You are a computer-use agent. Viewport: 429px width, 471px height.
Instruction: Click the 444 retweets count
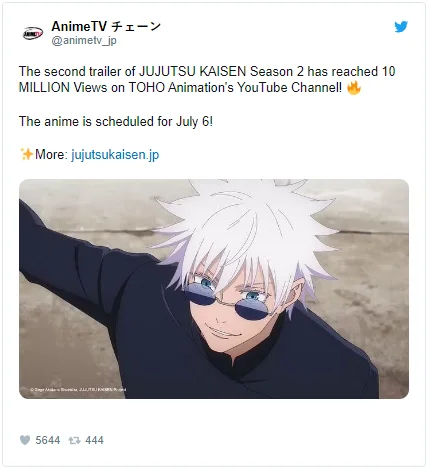(94, 440)
